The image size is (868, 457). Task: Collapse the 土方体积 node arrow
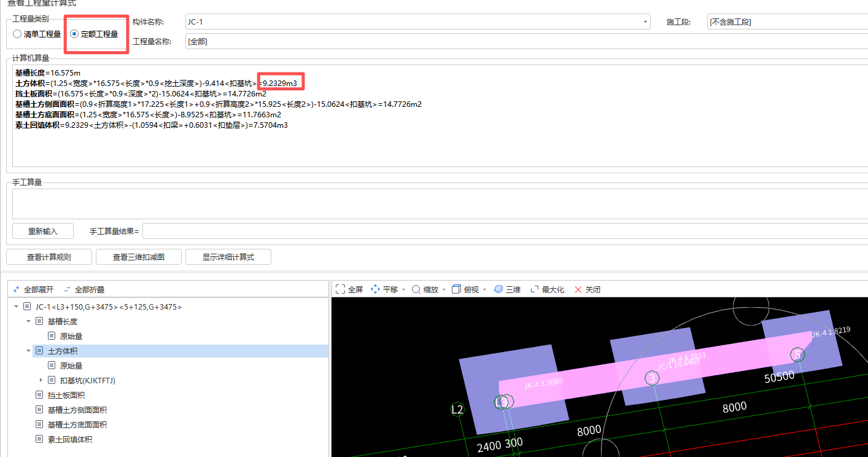[x=28, y=351]
